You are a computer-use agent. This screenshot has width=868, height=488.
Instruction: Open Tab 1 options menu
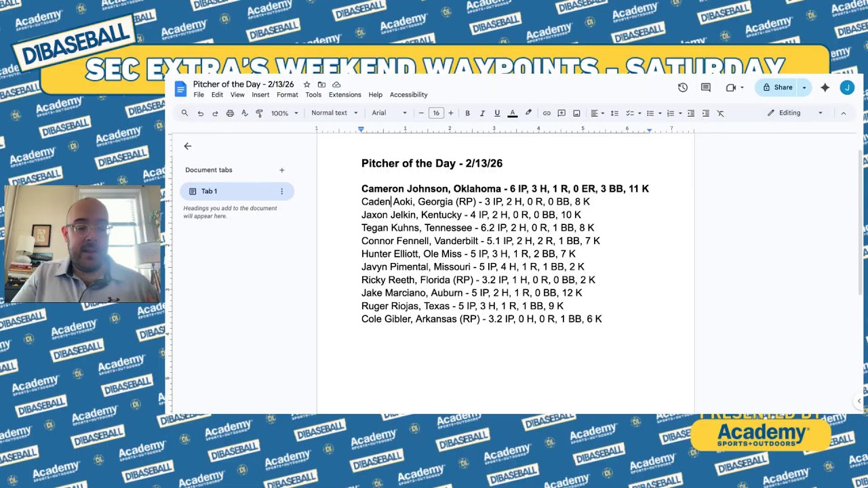[282, 192]
